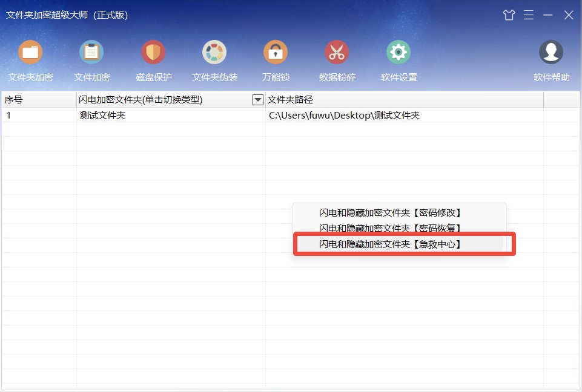Open the 数据粉碎 data shredder scissors
The image size is (582, 392).
coord(337,61)
